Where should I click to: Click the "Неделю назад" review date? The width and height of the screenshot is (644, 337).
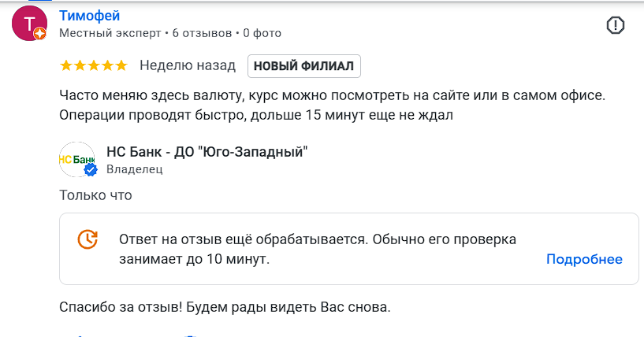click(188, 65)
